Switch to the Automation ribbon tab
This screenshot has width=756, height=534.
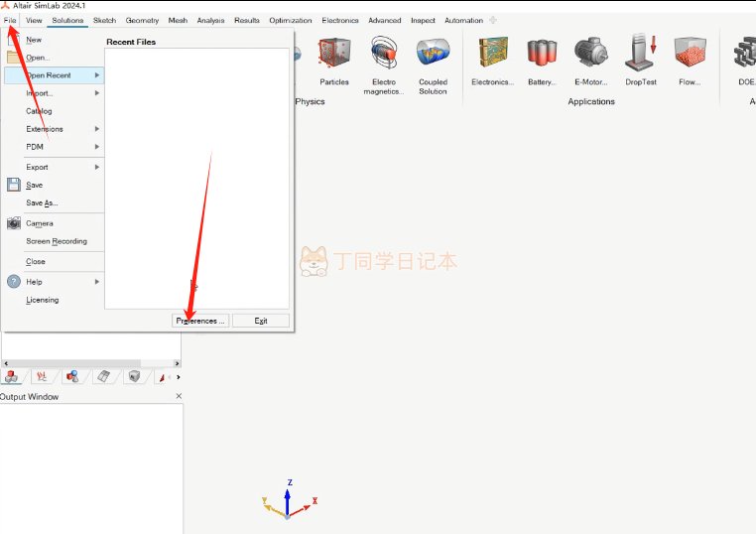pos(464,20)
